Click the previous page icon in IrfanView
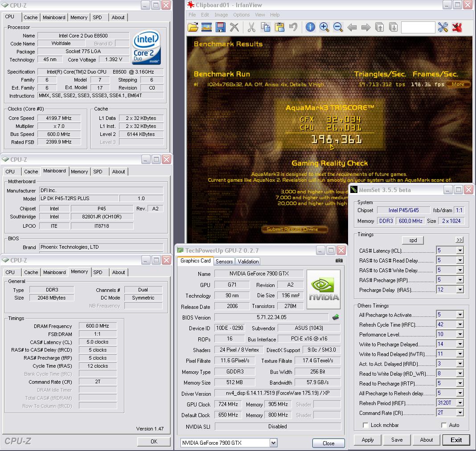 [x=379, y=27]
